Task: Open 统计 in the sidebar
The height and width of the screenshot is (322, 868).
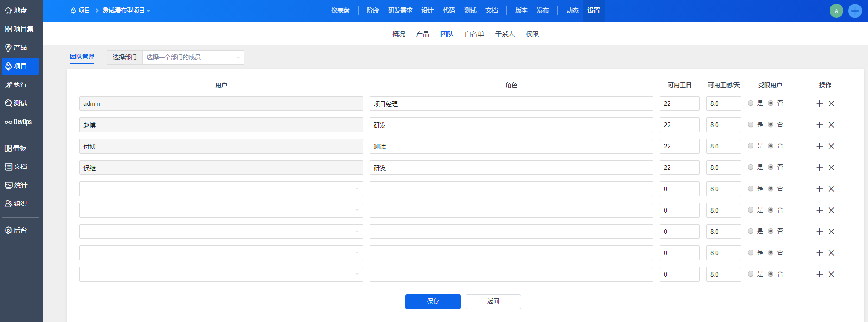Action: [x=16, y=185]
